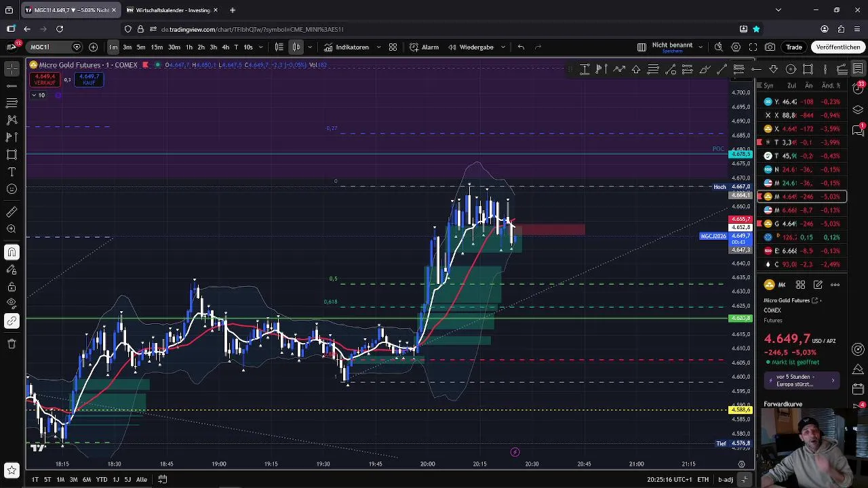Image resolution: width=868 pixels, height=488 pixels.
Task: Toggle lock all drawing tools
Action: point(12,287)
